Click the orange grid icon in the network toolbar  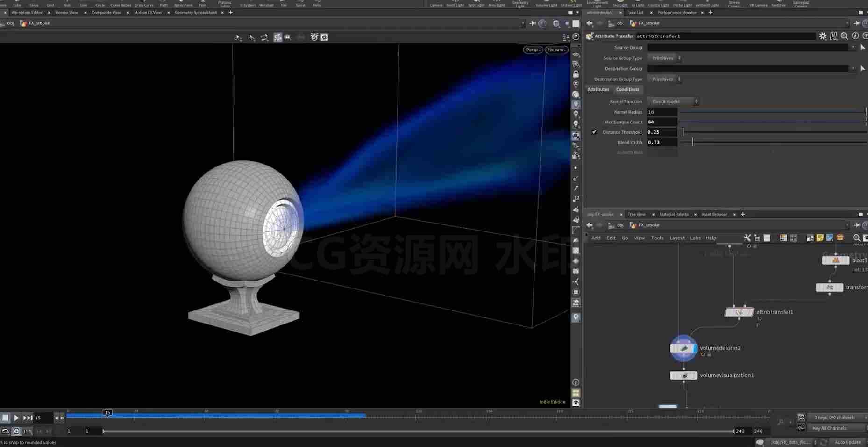(783, 238)
